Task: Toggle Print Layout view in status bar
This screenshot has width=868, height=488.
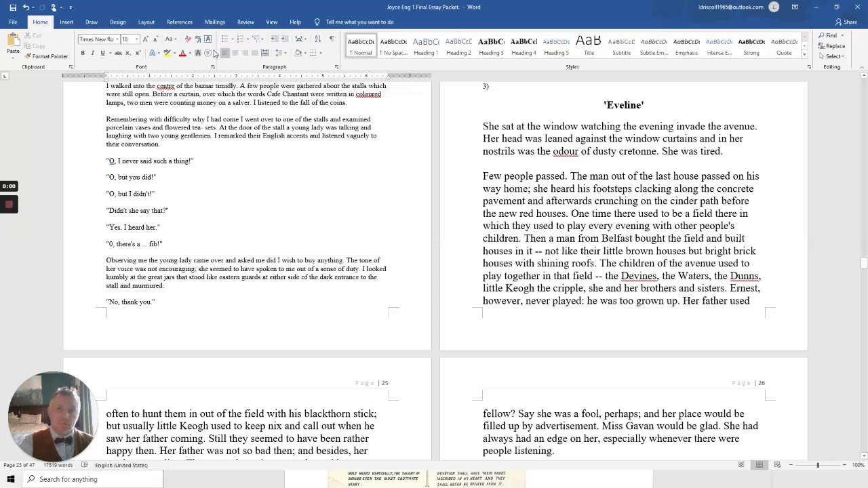Action: (x=759, y=465)
